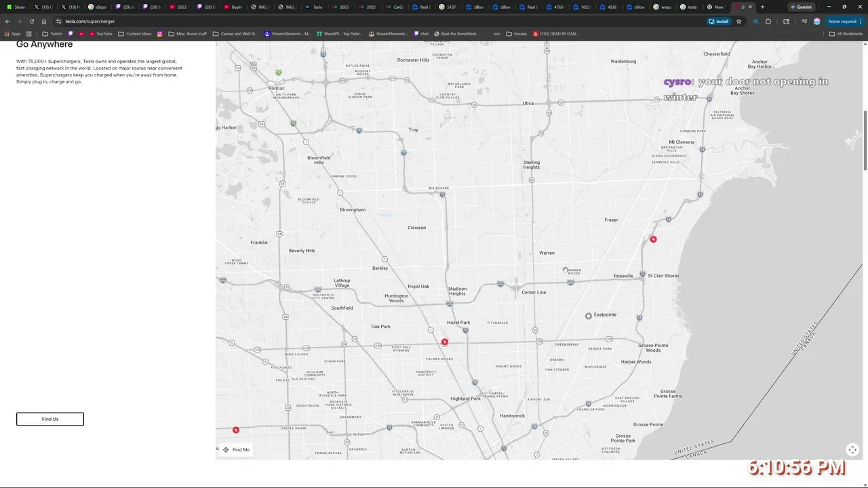Click the Bloomfield Hills map label
The image size is (868, 488).
319,160
